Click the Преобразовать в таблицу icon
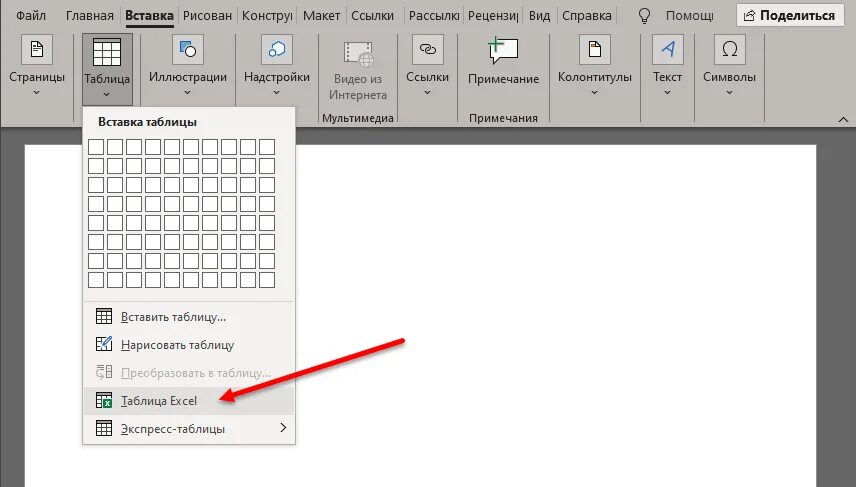 pos(104,372)
